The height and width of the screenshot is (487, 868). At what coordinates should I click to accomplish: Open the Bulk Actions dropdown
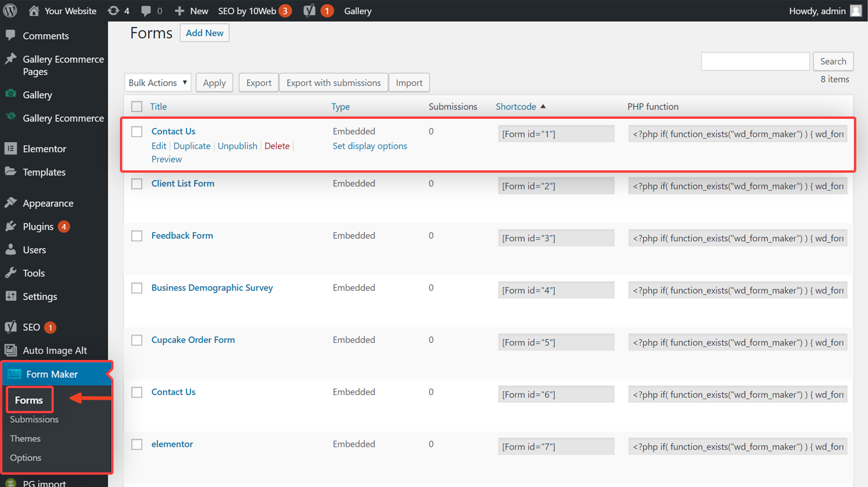158,83
